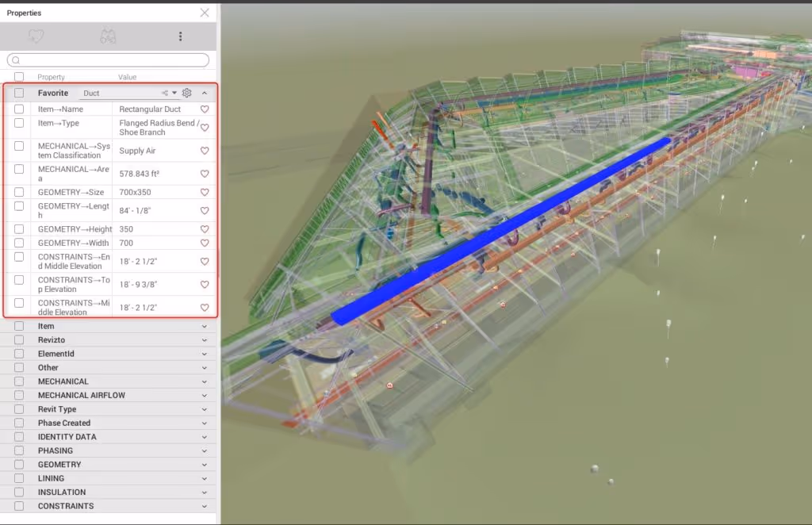This screenshot has width=812, height=525.
Task: Expand the ElementId section chevron
Action: [x=205, y=354]
